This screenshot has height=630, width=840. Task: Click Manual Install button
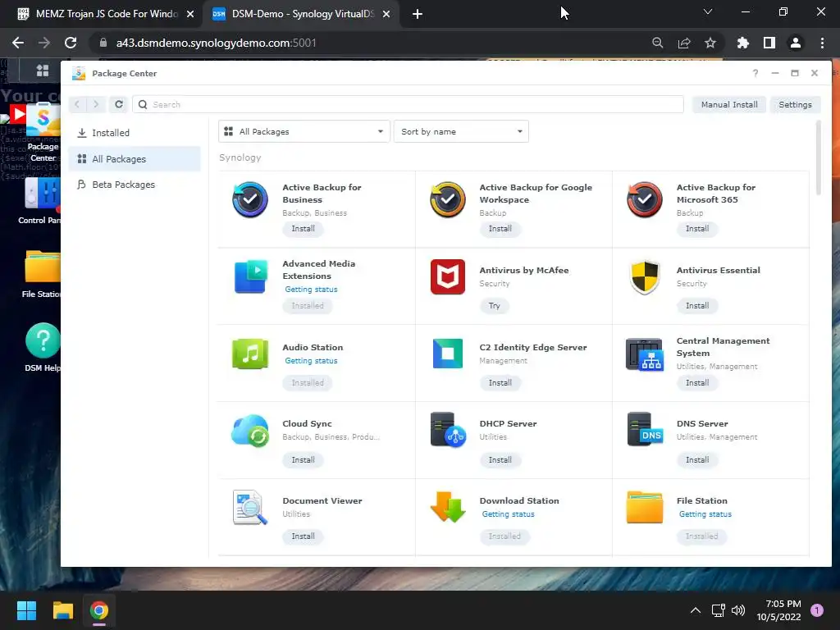[x=729, y=104]
